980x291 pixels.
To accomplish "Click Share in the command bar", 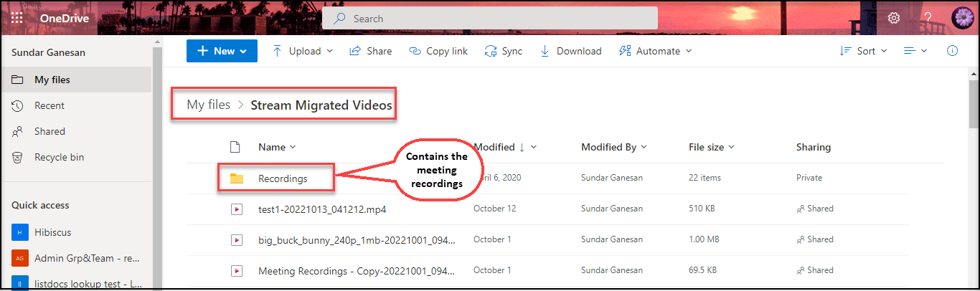I will coord(371,51).
